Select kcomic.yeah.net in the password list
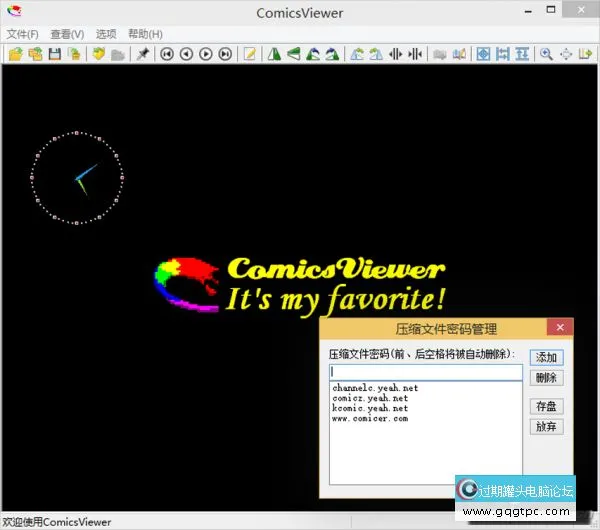Screen dimensions: 600x530 pos(370,408)
